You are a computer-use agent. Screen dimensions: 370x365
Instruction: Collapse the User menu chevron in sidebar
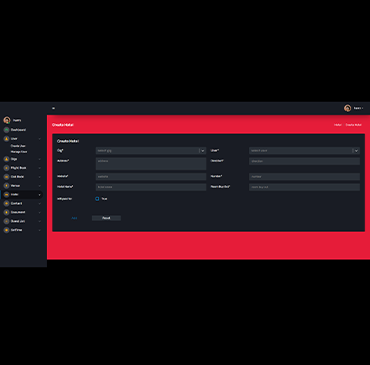[x=40, y=139]
